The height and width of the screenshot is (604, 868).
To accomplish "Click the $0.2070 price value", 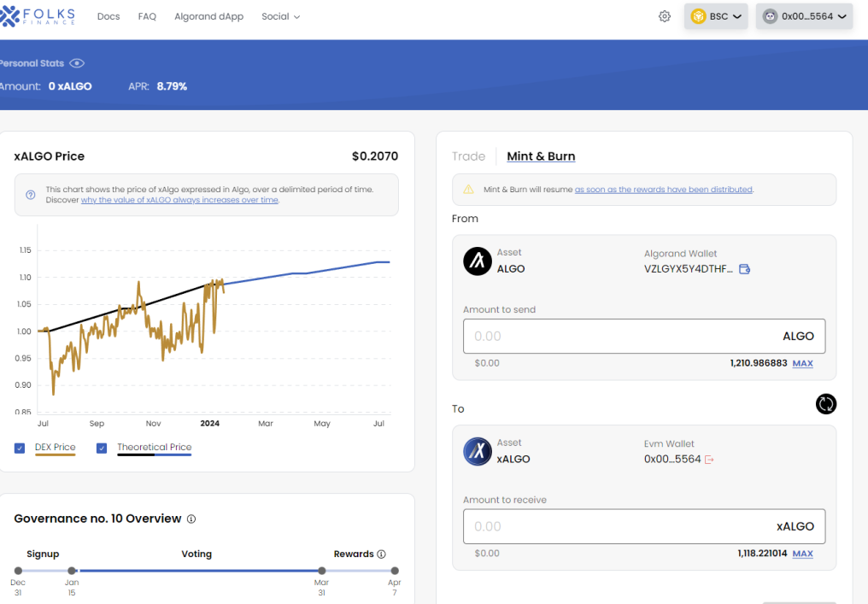I will point(375,156).
